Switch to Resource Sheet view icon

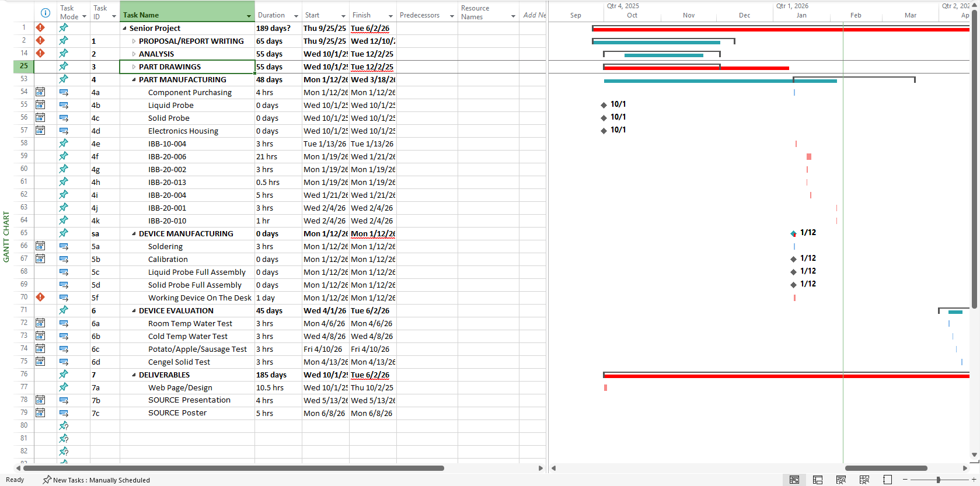point(864,480)
